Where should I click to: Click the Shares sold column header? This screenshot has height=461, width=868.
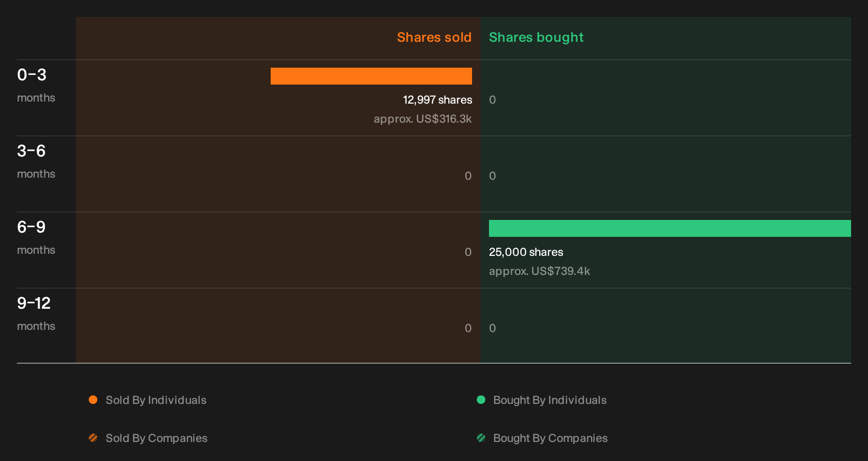click(x=434, y=38)
